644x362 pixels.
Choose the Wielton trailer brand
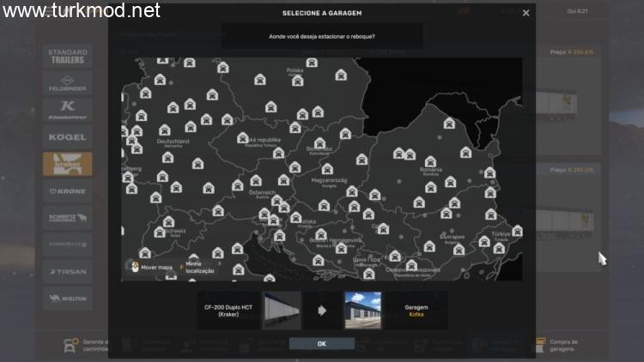point(68,299)
